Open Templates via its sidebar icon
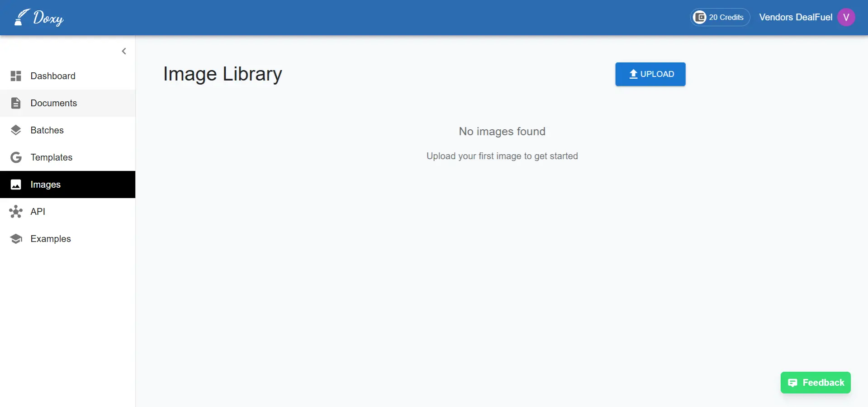 click(16, 157)
